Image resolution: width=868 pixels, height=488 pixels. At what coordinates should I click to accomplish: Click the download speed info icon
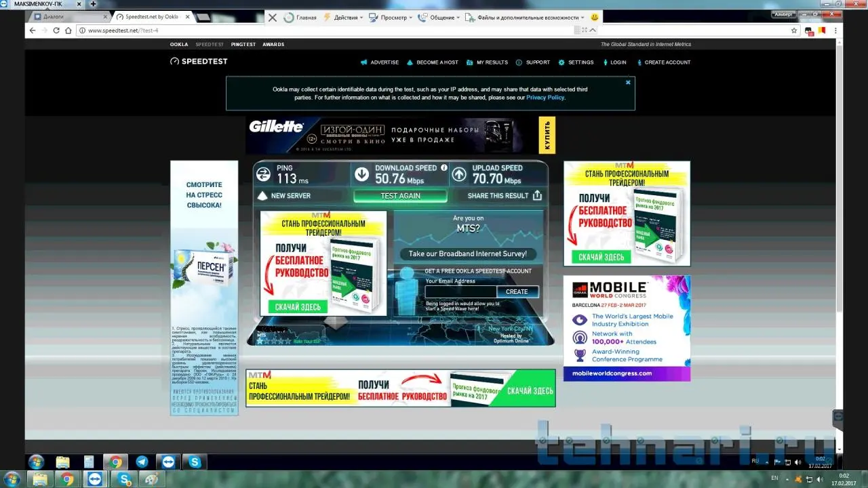click(x=444, y=167)
